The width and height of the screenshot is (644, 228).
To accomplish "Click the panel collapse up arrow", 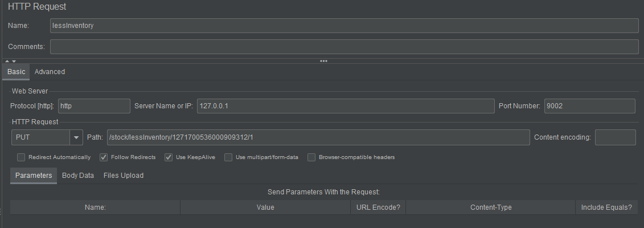I will 7,61.
